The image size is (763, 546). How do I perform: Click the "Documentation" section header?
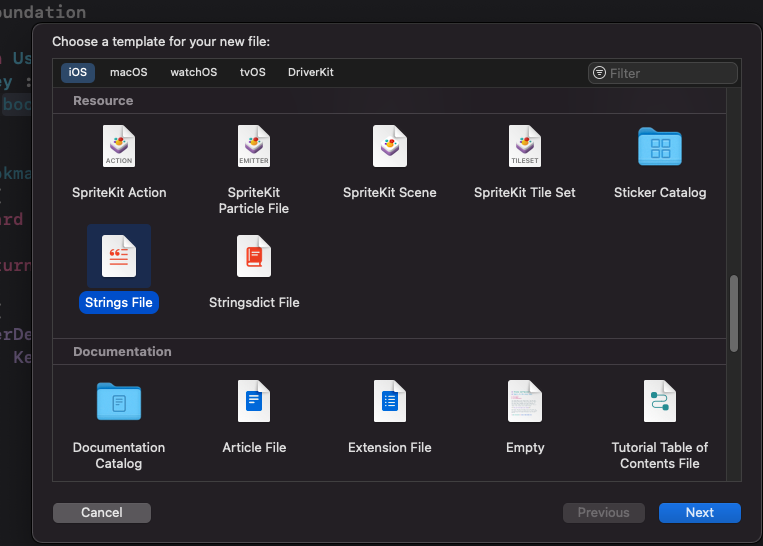click(x=122, y=352)
